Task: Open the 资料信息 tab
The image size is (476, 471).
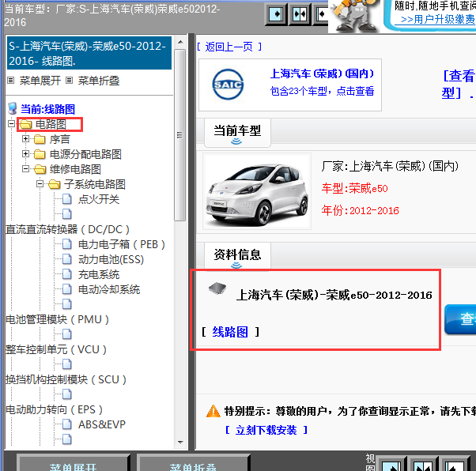Action: pyautogui.click(x=237, y=255)
